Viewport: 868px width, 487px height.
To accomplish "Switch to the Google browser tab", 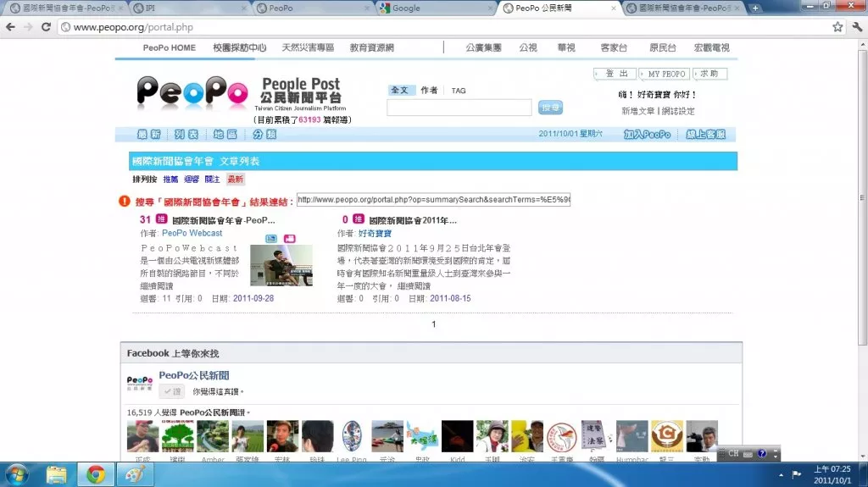I will 435,8.
